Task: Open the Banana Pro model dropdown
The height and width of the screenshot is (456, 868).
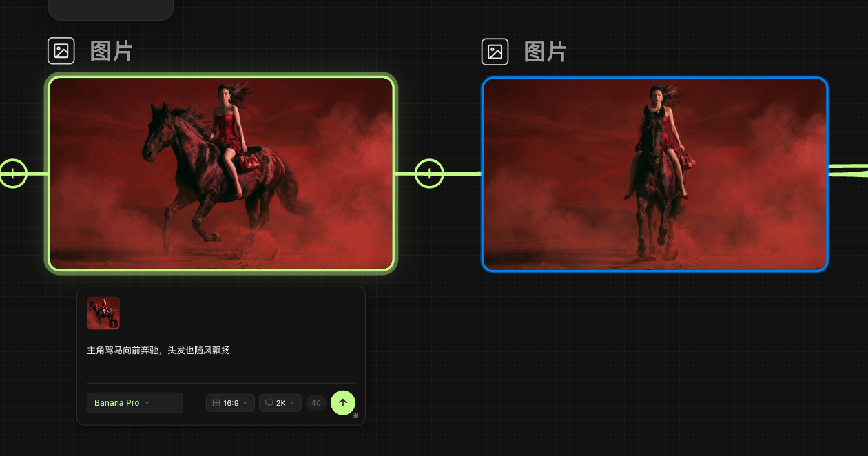Action: pyautogui.click(x=135, y=403)
